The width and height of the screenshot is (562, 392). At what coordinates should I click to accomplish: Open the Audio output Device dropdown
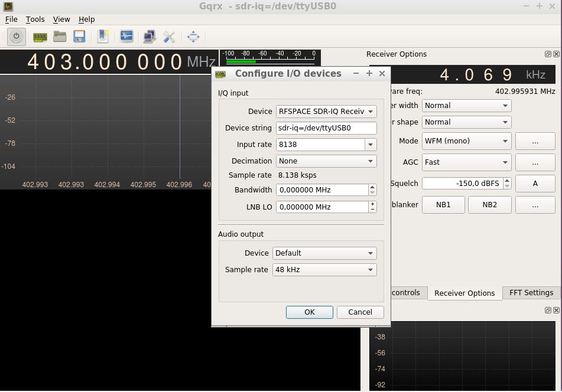(x=324, y=253)
